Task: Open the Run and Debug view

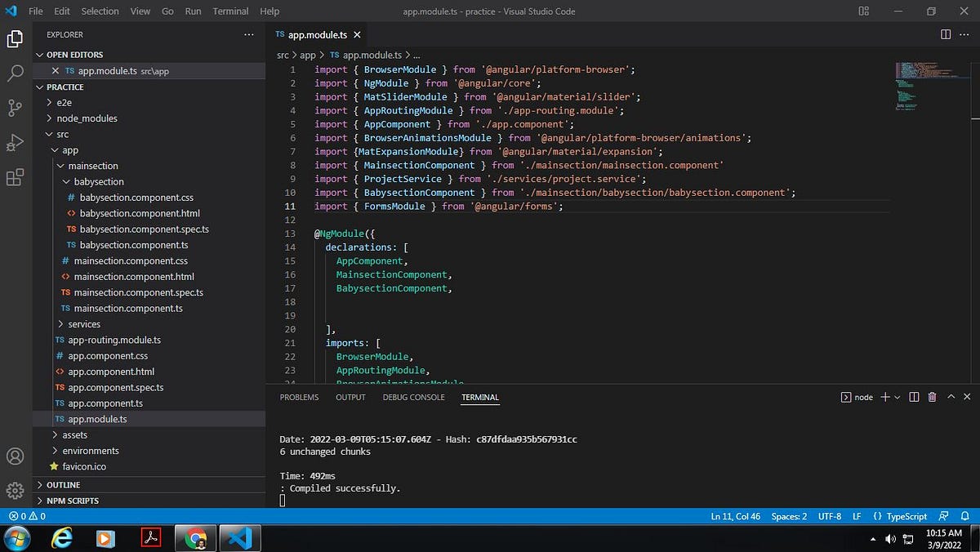Action: [x=15, y=143]
